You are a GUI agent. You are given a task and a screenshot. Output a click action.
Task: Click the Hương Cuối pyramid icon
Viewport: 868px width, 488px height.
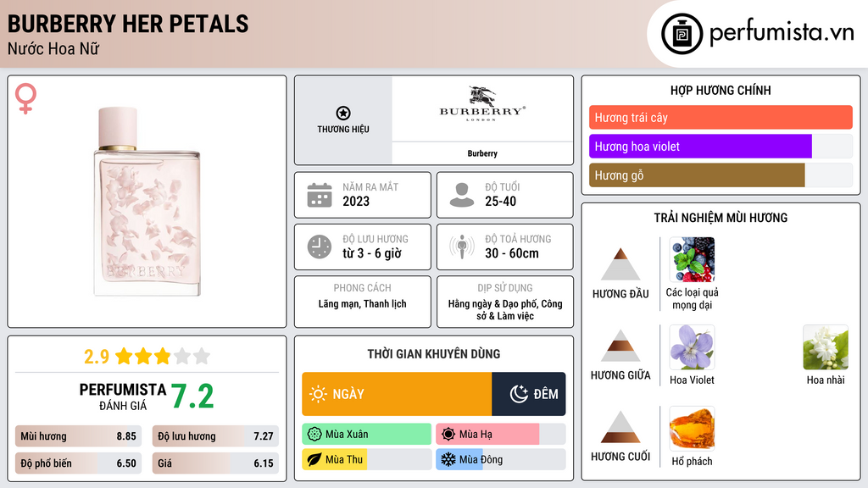(620, 427)
